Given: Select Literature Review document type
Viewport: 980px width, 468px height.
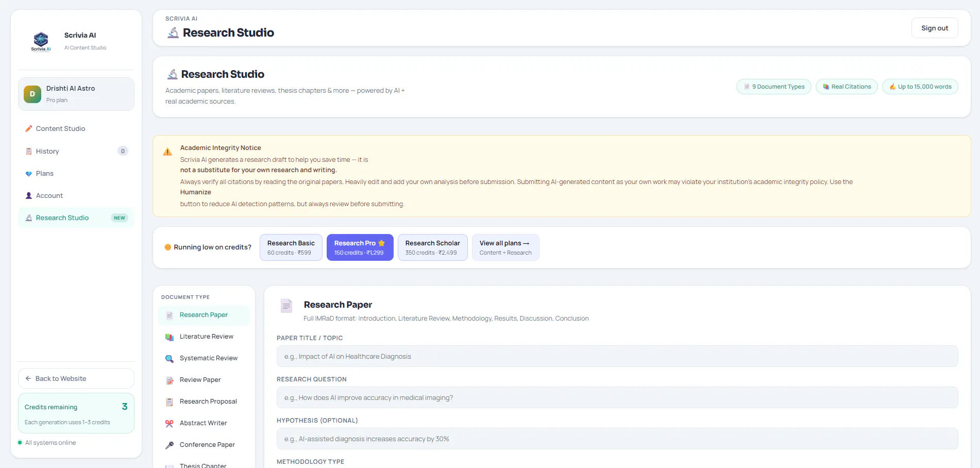Looking at the screenshot, I should pos(204,337).
